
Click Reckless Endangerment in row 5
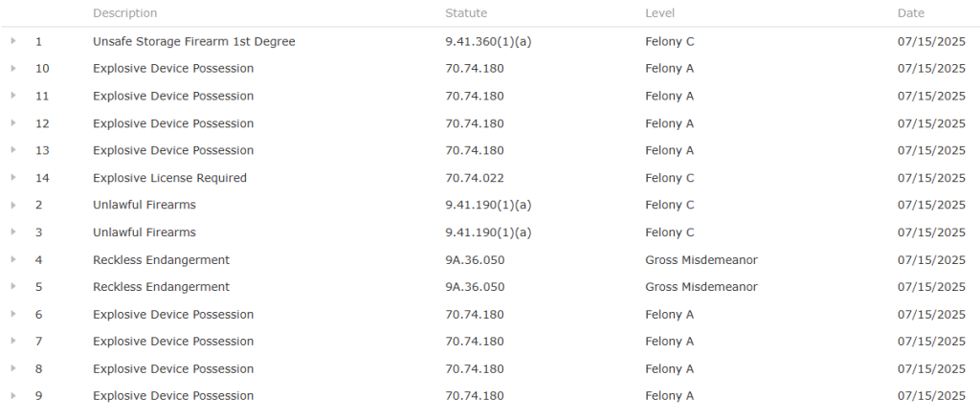(161, 287)
